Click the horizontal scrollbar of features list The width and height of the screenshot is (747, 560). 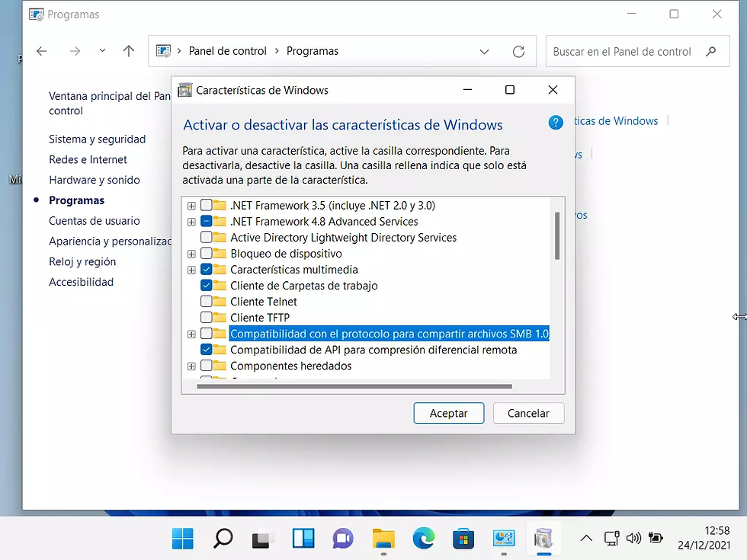pyautogui.click(x=354, y=387)
